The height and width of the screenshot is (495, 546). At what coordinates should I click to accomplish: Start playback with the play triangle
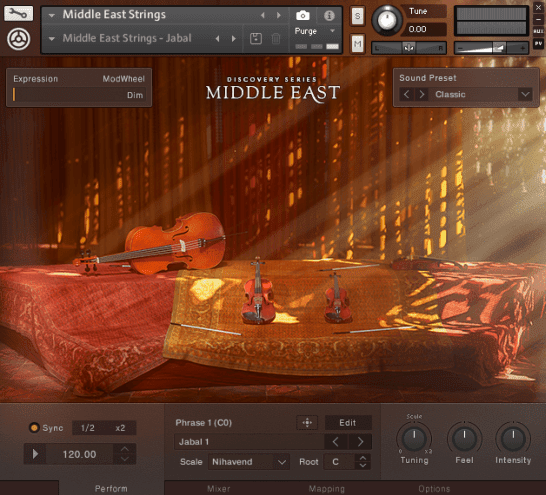35,454
